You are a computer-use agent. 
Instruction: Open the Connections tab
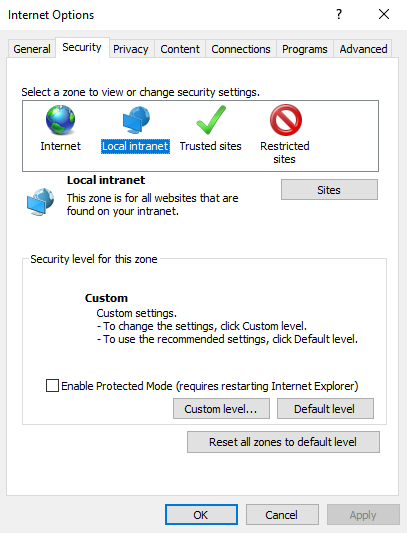coord(241,49)
